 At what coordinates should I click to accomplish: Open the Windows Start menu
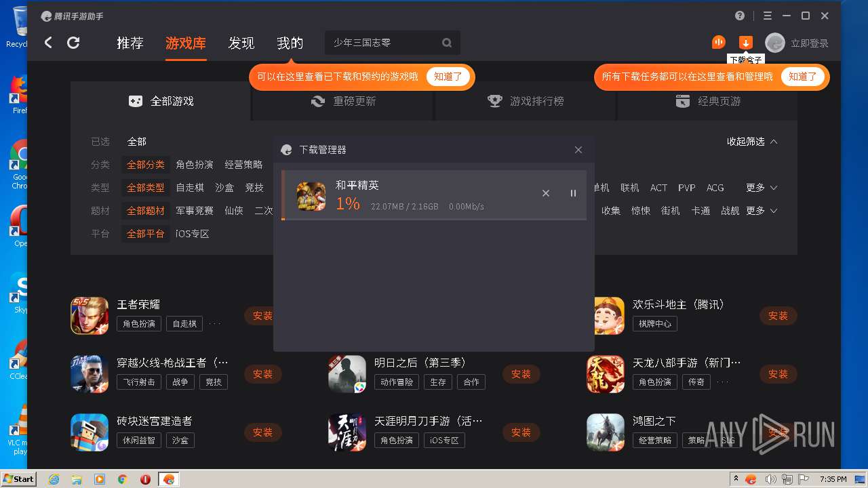pyautogui.click(x=19, y=479)
